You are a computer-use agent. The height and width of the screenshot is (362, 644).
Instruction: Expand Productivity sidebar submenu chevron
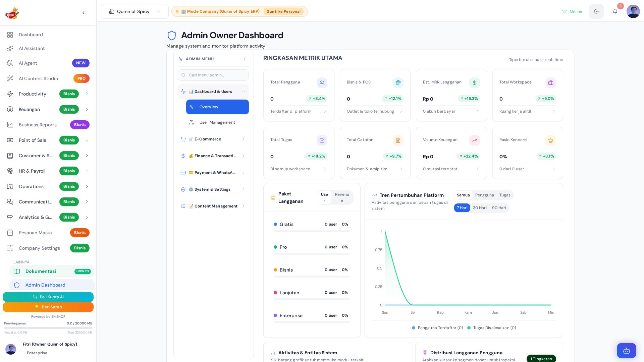click(87, 94)
